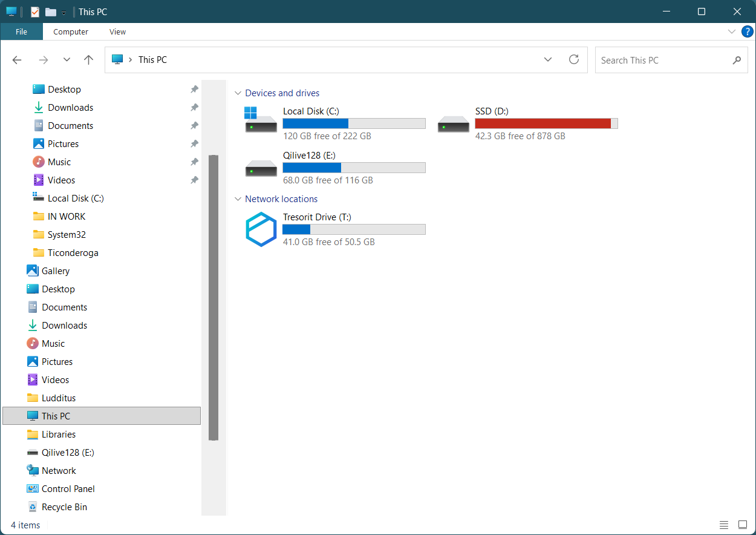
Task: Collapse the Devices and drives group
Action: [238, 93]
